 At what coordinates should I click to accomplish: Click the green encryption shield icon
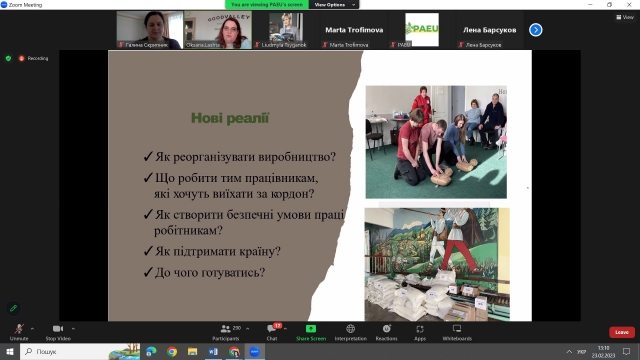click(8, 58)
